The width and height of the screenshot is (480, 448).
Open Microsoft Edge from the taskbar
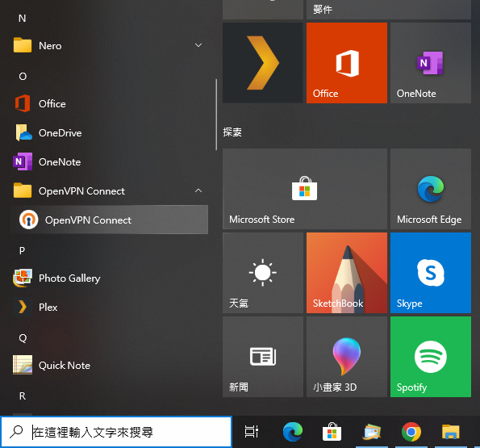[x=293, y=432]
